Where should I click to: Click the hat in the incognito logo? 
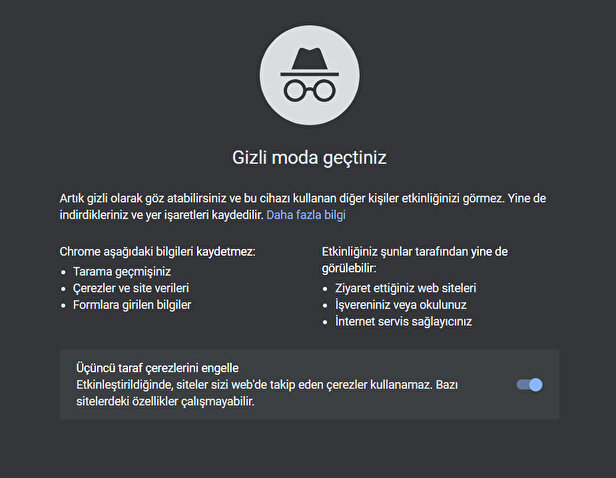[x=309, y=59]
